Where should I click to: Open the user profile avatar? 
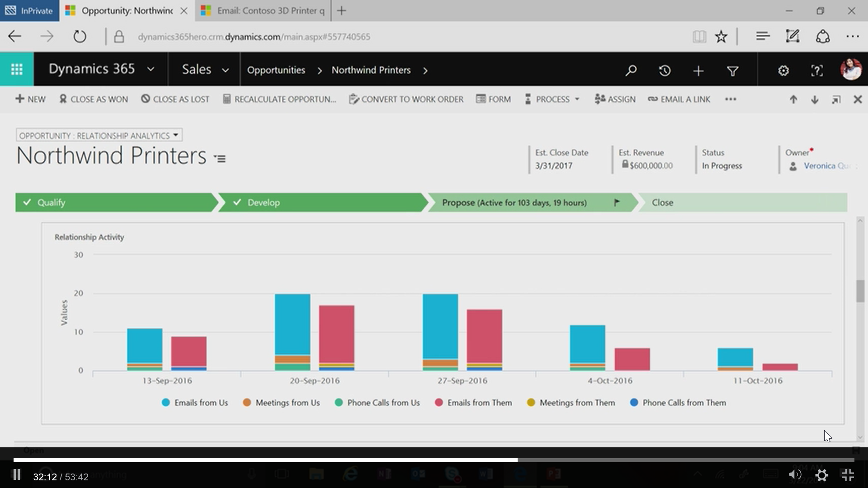click(x=851, y=70)
